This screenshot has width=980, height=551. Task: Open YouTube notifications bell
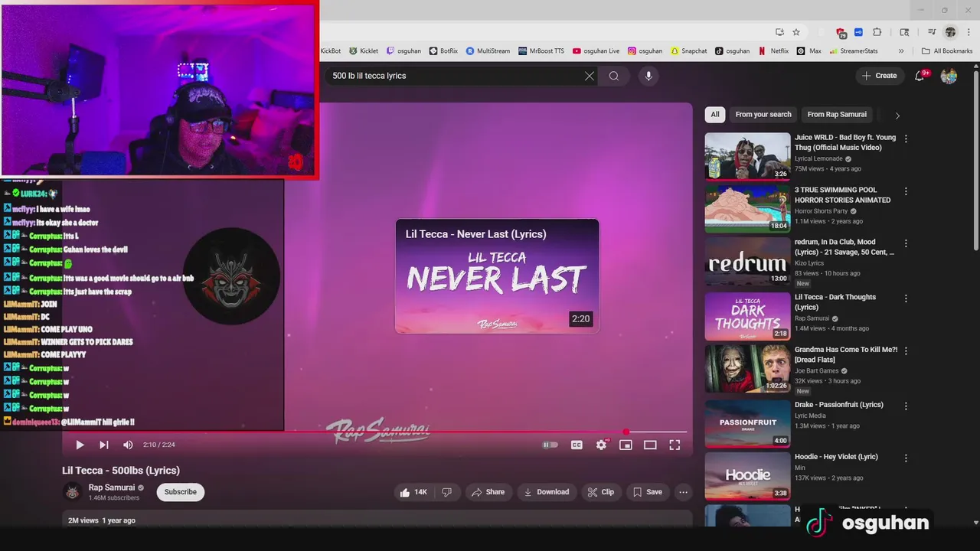click(x=920, y=76)
